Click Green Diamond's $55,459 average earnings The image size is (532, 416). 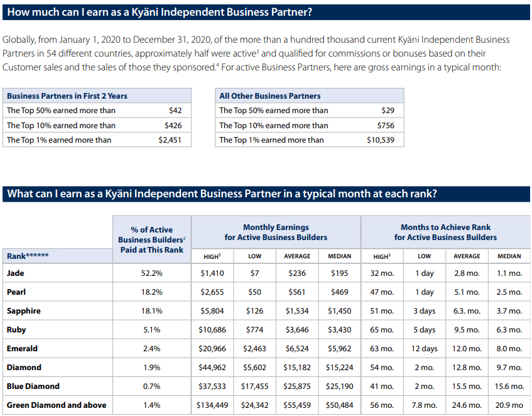click(x=297, y=405)
